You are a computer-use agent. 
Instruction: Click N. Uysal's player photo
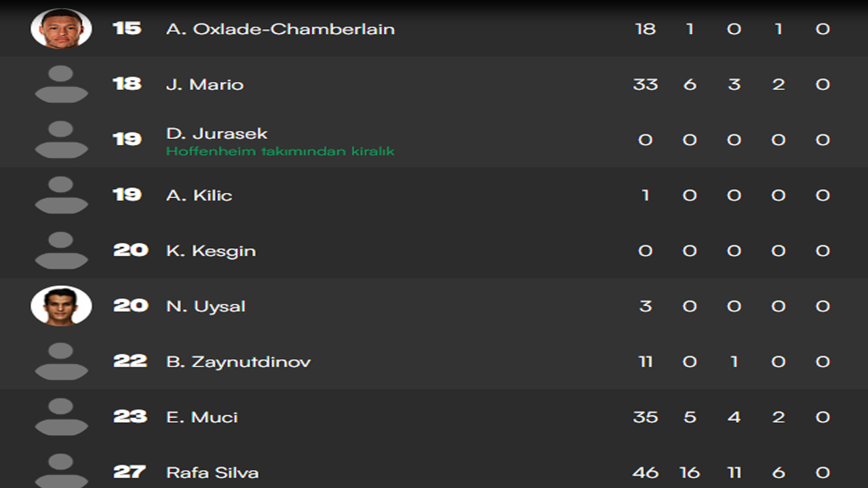(61, 306)
